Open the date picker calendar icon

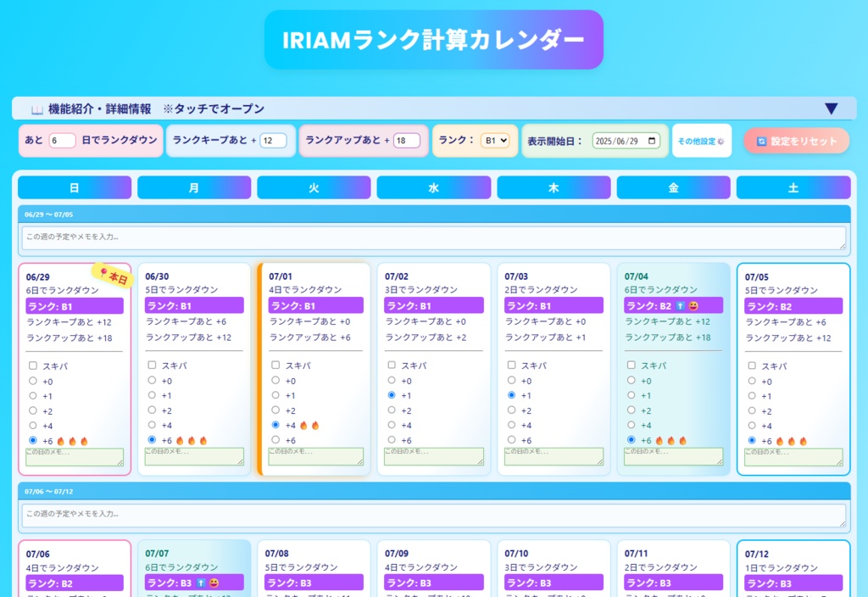pyautogui.click(x=652, y=141)
